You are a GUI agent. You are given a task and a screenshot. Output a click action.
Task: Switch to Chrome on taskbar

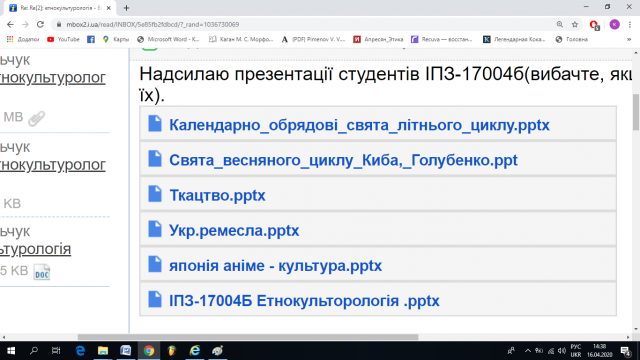[x=149, y=351]
